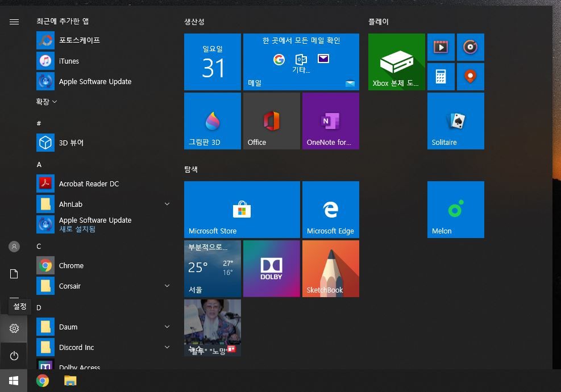Launch the SketchBook tile
The image size is (561, 392).
coord(331,269)
